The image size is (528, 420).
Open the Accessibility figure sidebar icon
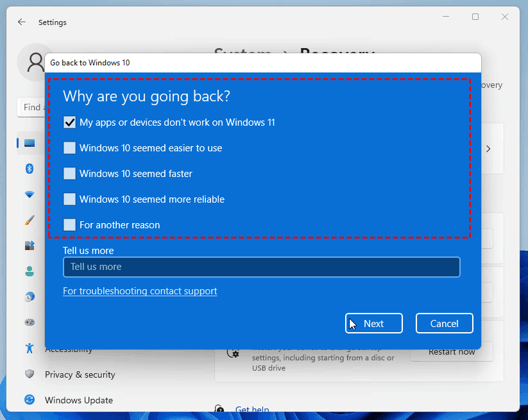(30, 348)
